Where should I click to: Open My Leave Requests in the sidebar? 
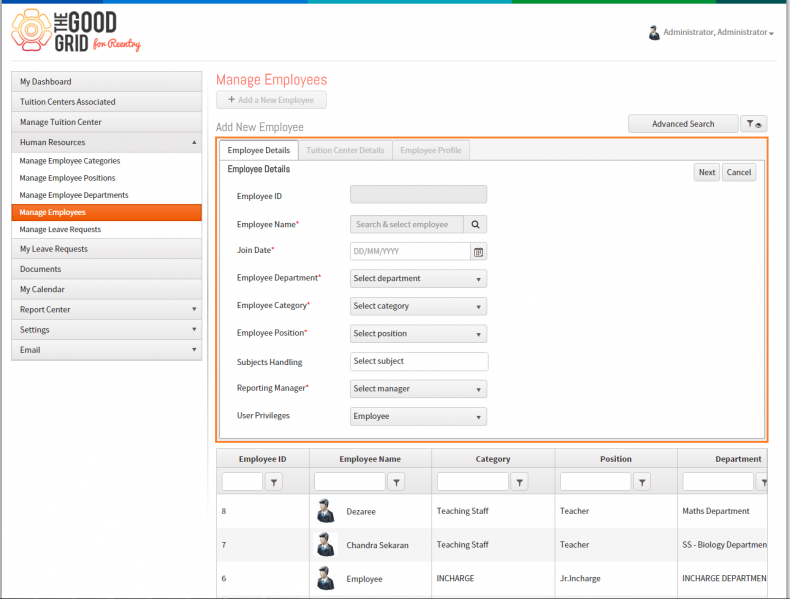pyautogui.click(x=106, y=249)
